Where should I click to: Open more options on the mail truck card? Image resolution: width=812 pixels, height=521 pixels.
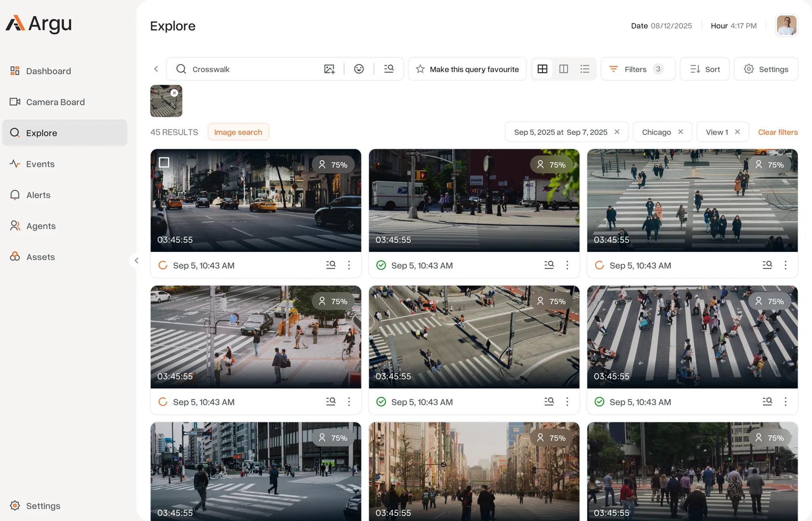pos(567,265)
